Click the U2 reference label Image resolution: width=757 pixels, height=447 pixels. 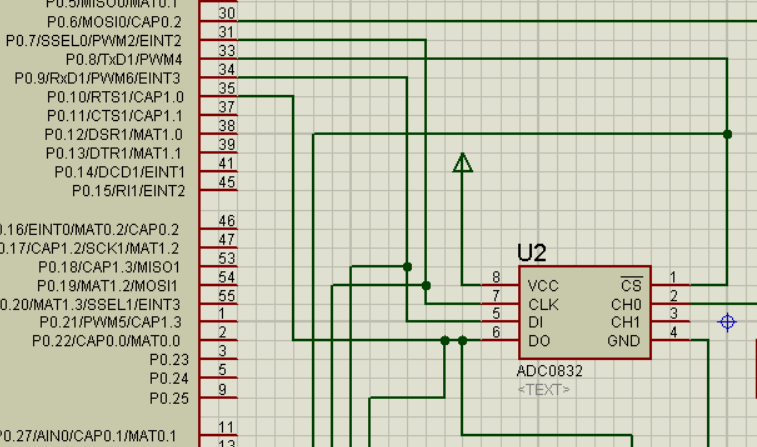[x=532, y=253]
